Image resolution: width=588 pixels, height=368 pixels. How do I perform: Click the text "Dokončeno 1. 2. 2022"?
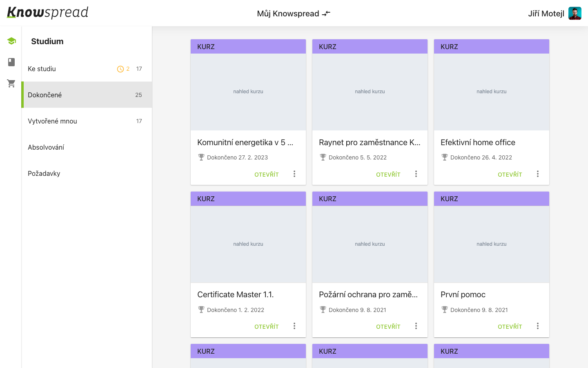pos(236,310)
